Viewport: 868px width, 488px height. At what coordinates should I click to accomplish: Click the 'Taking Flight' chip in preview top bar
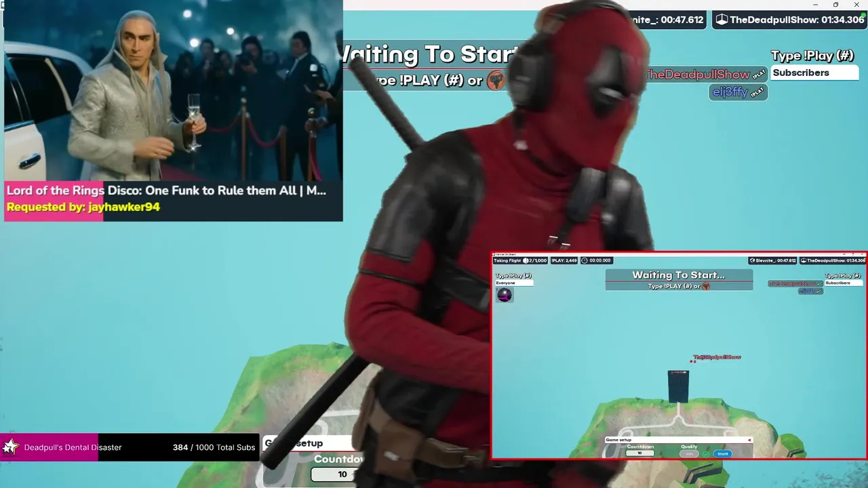pyautogui.click(x=520, y=260)
